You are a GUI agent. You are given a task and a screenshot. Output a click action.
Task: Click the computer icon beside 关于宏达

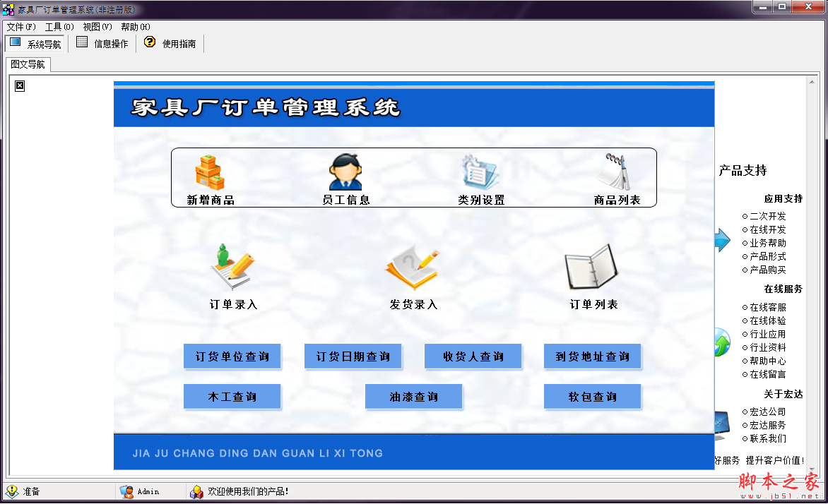(x=722, y=426)
